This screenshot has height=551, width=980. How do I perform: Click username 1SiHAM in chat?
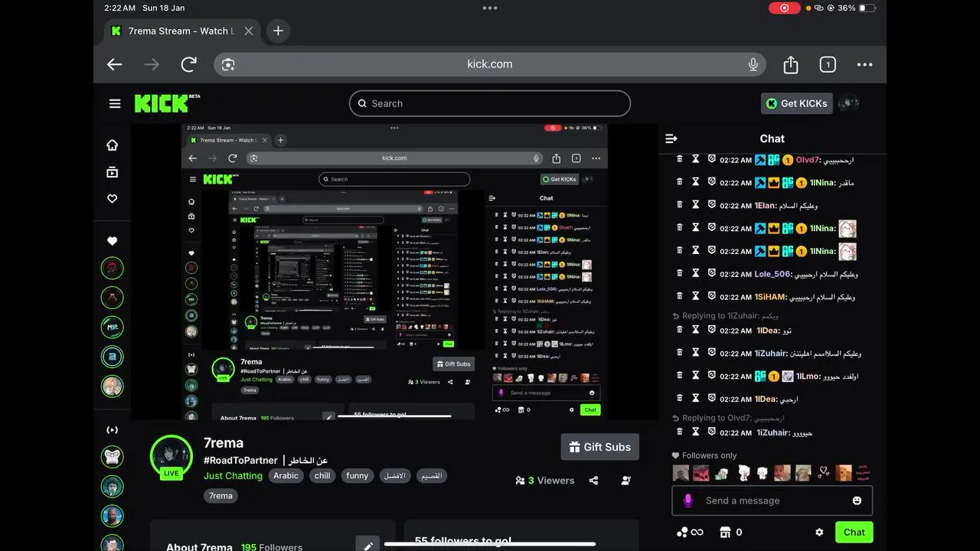coord(770,297)
